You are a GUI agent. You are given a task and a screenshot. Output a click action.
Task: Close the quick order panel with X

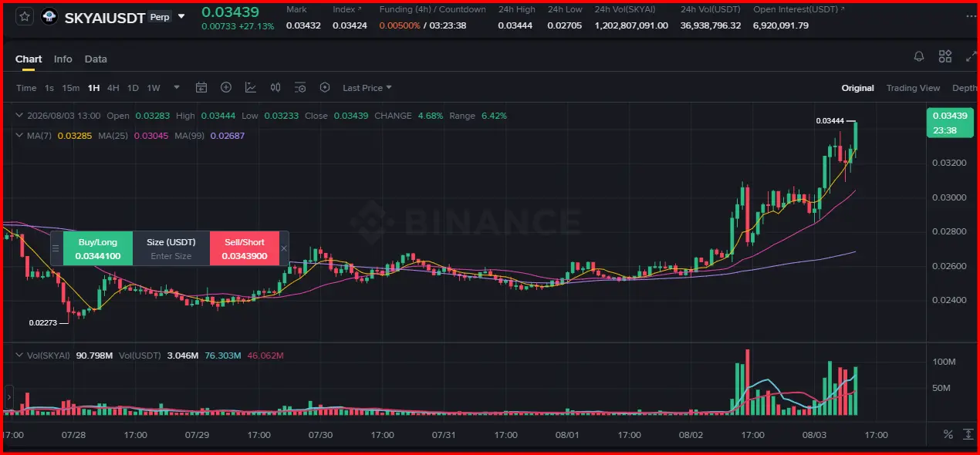point(283,248)
